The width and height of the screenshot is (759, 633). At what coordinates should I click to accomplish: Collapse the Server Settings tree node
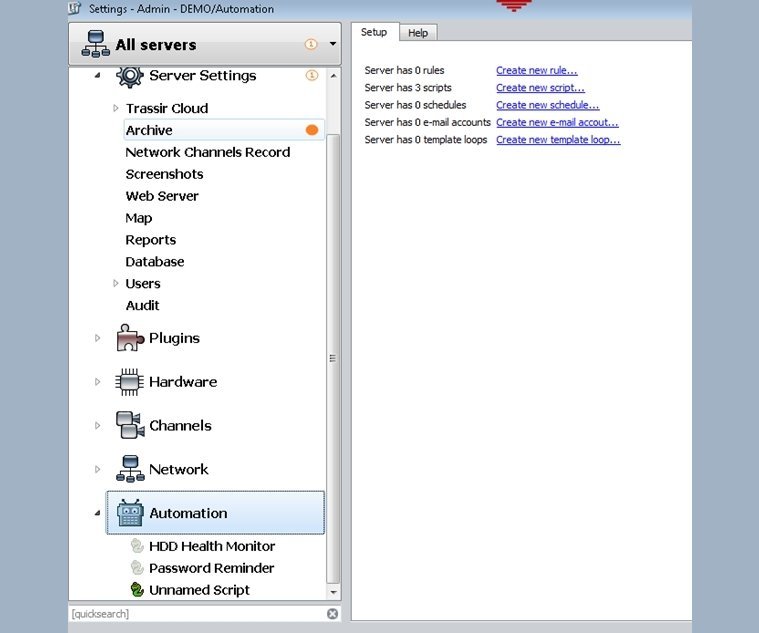[97, 75]
